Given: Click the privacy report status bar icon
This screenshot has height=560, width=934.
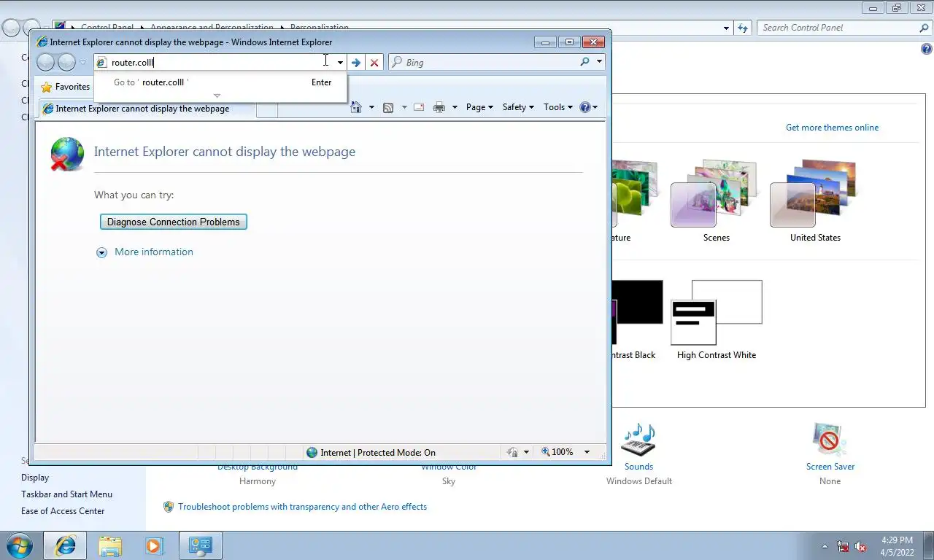Looking at the screenshot, I should (x=512, y=452).
